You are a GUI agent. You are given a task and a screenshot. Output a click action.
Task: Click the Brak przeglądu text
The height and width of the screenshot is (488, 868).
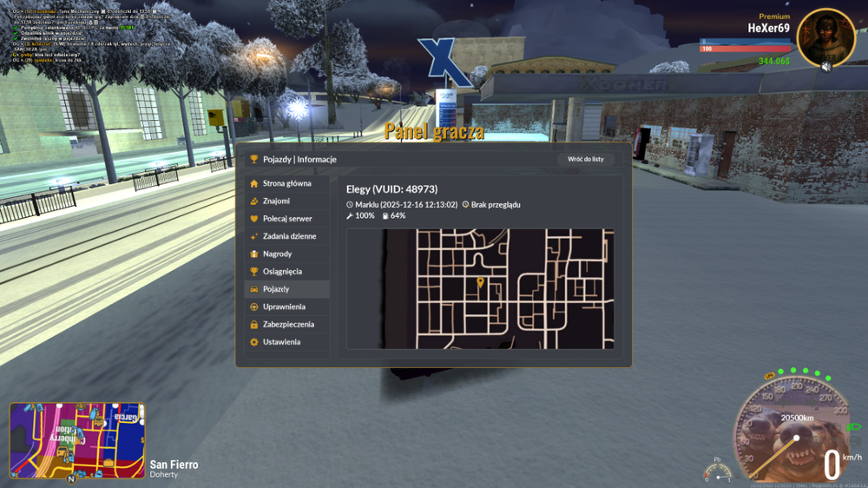(x=496, y=205)
